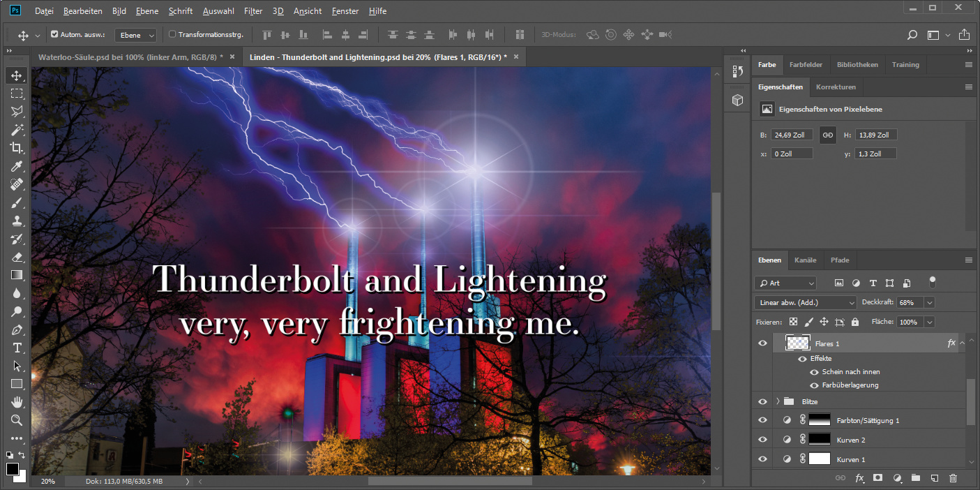Image resolution: width=980 pixels, height=490 pixels.
Task: Activate the Zoom tool in toolbar
Action: coord(17,420)
